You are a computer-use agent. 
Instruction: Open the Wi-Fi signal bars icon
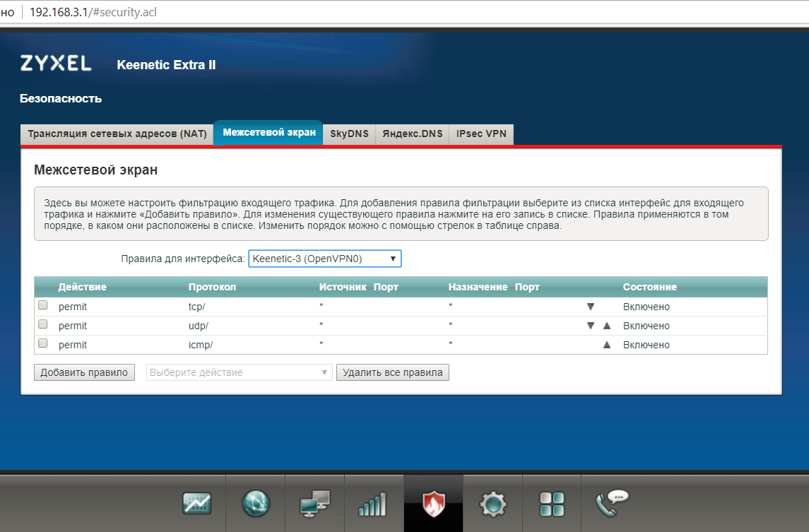373,504
